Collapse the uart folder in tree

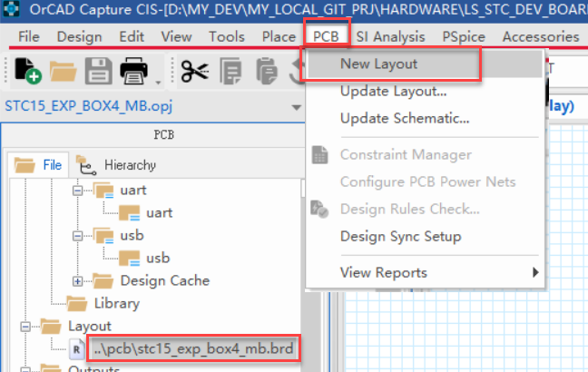pos(77,191)
